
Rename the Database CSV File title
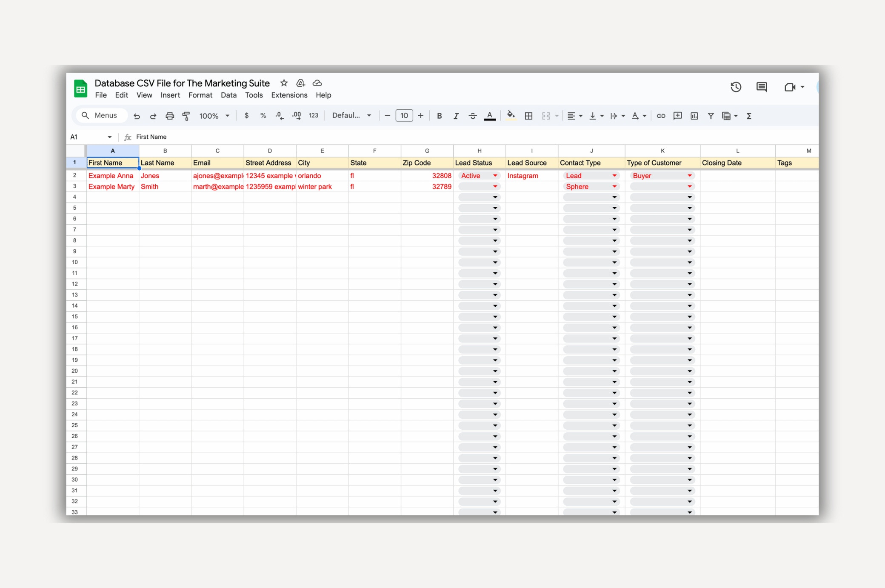coord(182,83)
